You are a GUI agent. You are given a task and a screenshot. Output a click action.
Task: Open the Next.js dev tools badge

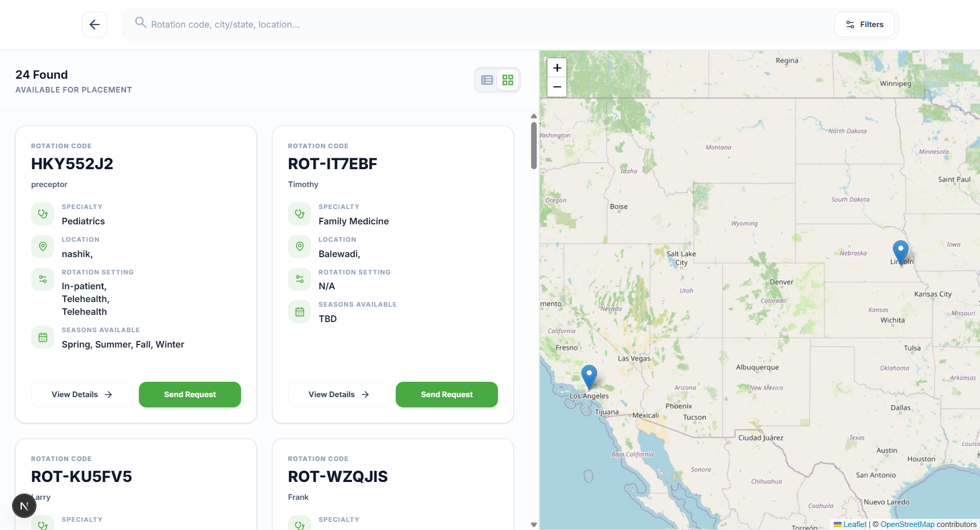click(x=24, y=506)
